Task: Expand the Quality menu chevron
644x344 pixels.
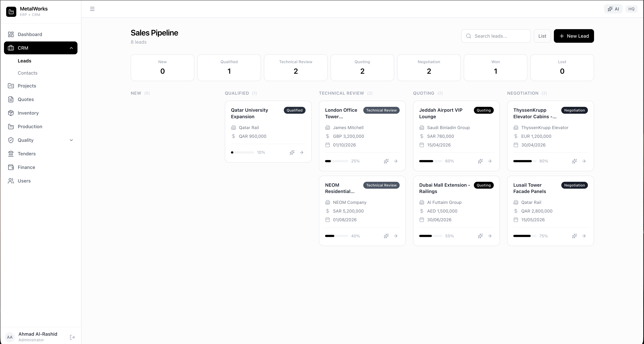Action: coord(71,140)
